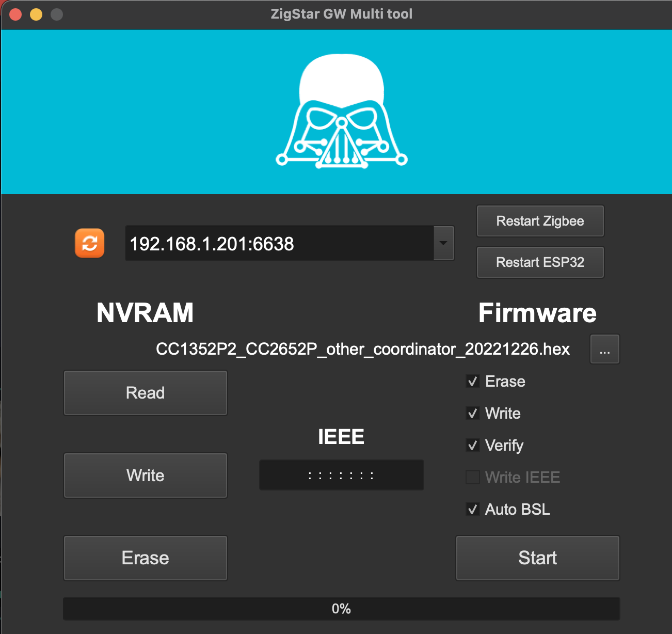The height and width of the screenshot is (634, 672).
Task: Click Restart Zigbee
Action: click(540, 220)
